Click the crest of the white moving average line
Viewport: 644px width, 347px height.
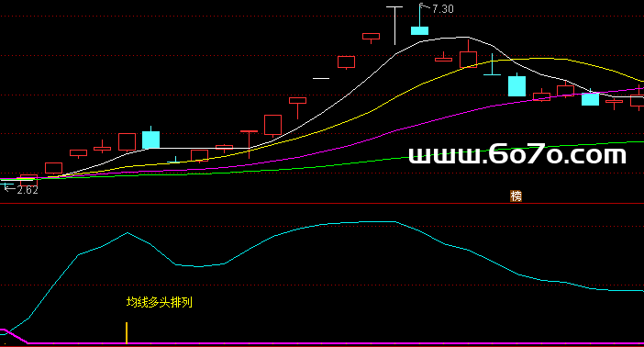pyautogui.click(x=456, y=38)
